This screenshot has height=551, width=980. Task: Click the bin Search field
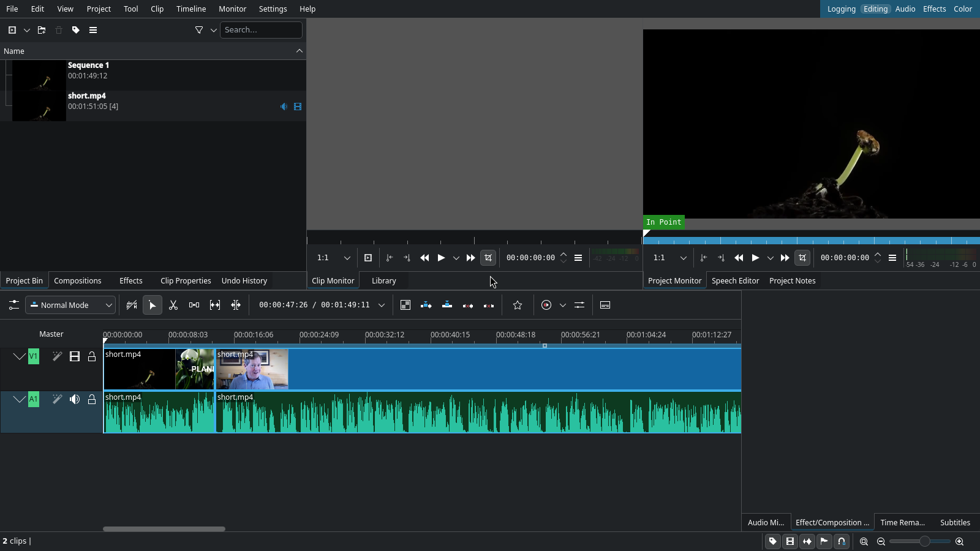click(x=261, y=30)
